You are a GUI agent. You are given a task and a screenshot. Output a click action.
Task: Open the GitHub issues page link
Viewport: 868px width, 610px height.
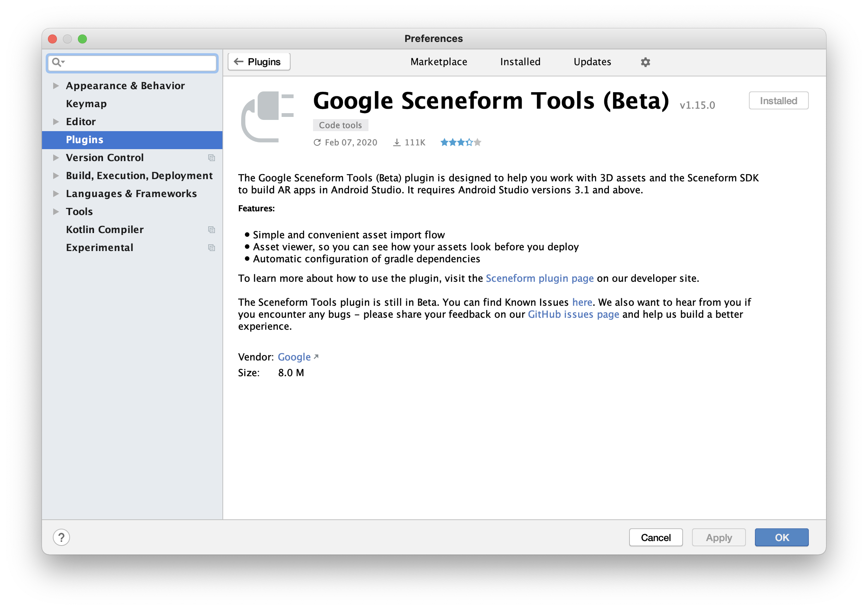(573, 314)
